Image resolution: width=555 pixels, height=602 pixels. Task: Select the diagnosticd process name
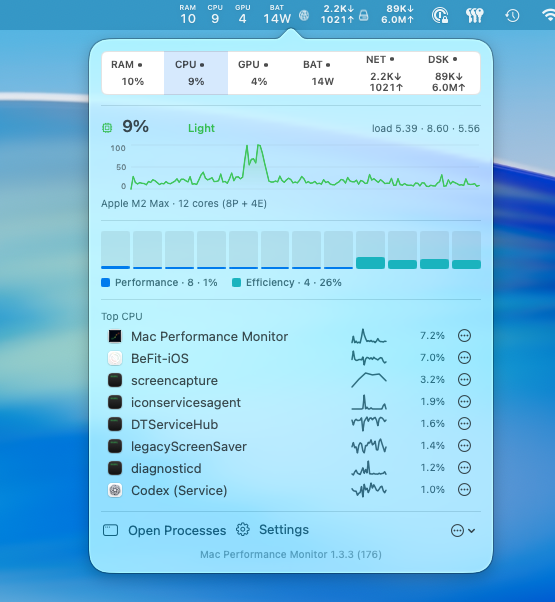[x=166, y=468]
